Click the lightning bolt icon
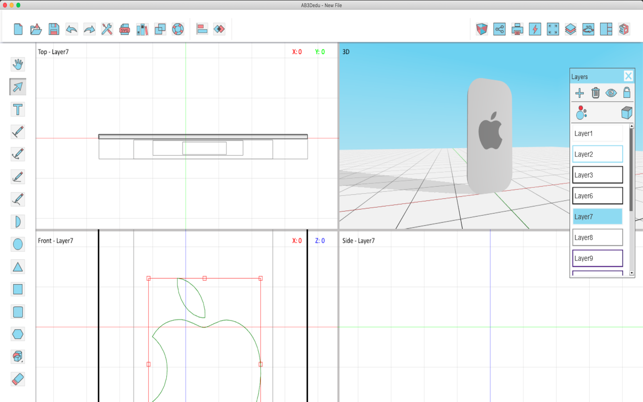 535,29
